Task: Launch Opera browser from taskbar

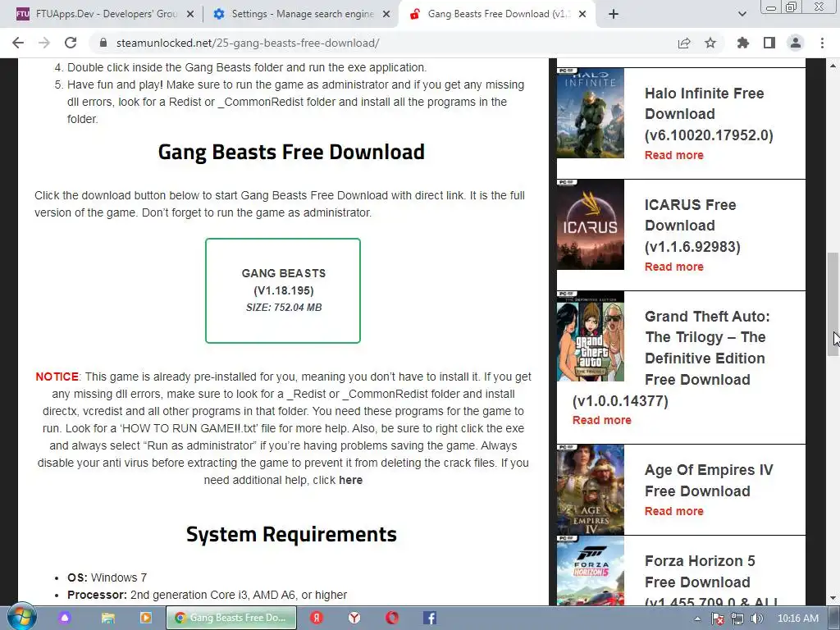Action: coord(392,618)
